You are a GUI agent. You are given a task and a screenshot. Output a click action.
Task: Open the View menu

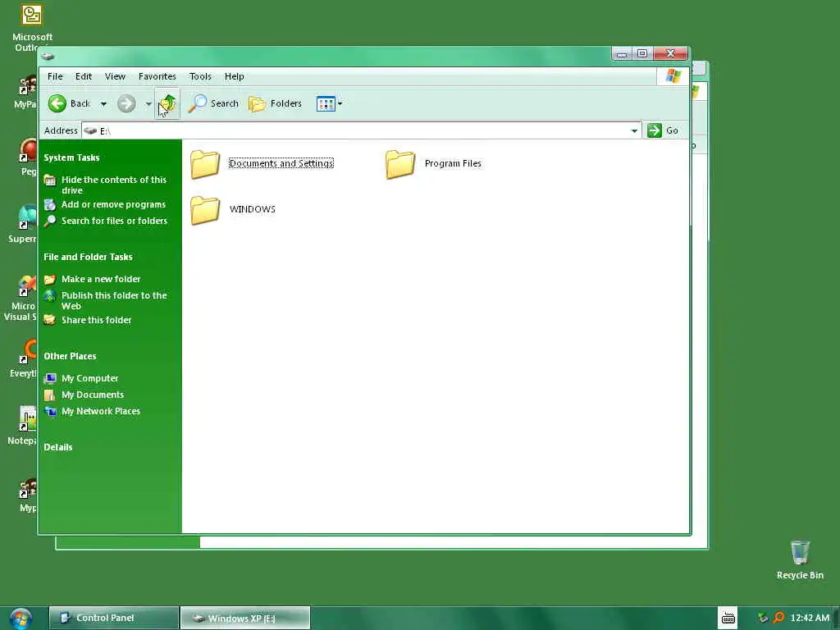tap(115, 76)
